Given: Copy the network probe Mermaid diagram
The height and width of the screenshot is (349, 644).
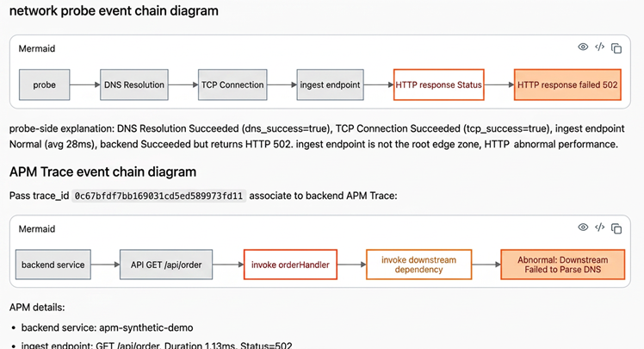Looking at the screenshot, I should click(616, 48).
